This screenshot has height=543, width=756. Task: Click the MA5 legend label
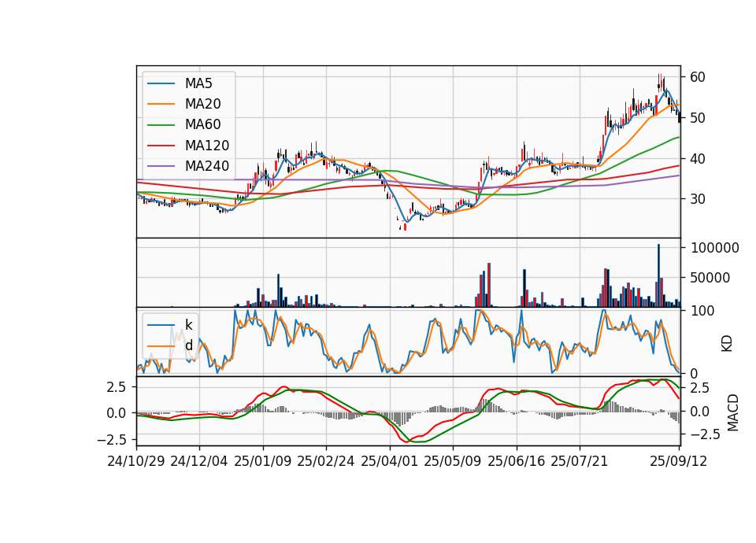198,83
